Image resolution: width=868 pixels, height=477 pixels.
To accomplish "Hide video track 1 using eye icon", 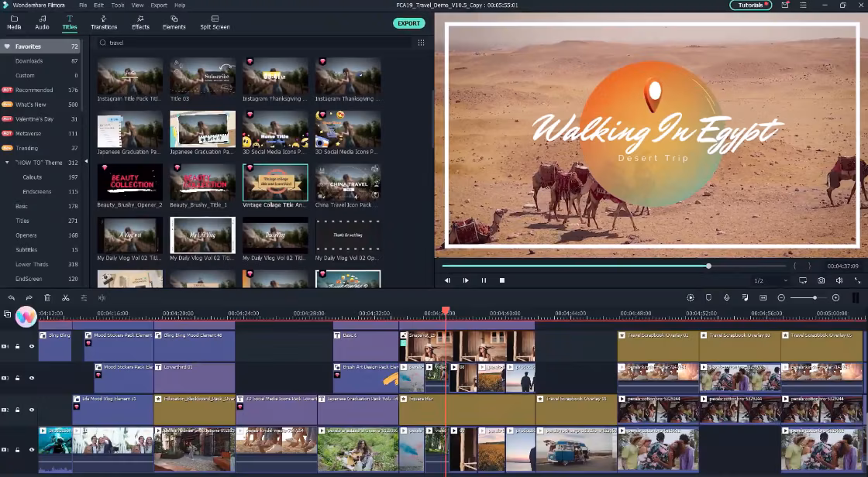I will (x=32, y=449).
